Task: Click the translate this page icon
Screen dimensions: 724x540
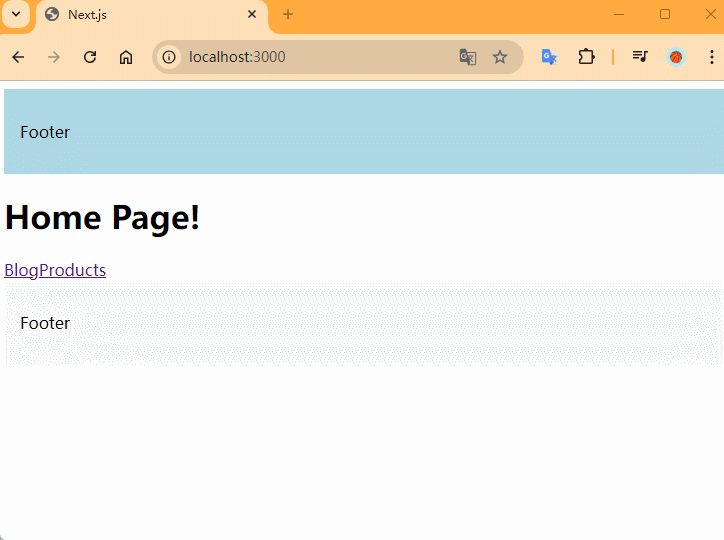Action: click(467, 57)
